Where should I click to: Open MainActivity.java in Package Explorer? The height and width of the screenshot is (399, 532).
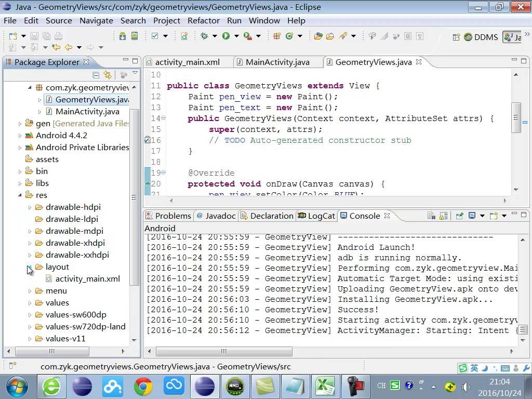pyautogui.click(x=87, y=111)
